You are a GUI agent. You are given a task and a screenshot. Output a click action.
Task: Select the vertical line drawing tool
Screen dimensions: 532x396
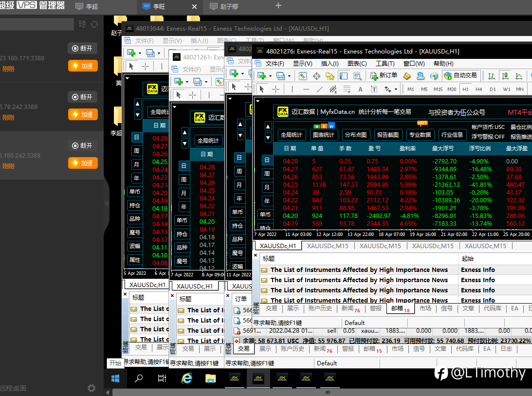point(292,89)
